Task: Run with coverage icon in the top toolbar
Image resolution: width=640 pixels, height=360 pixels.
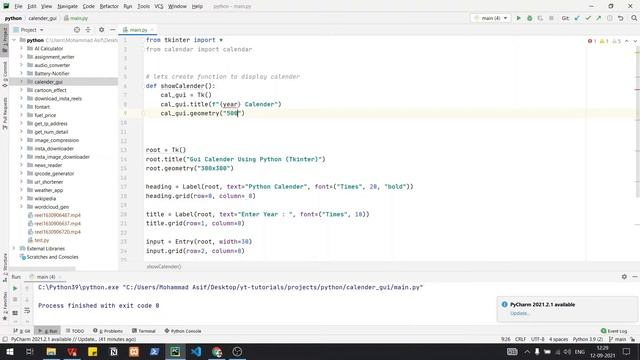Action: point(540,18)
